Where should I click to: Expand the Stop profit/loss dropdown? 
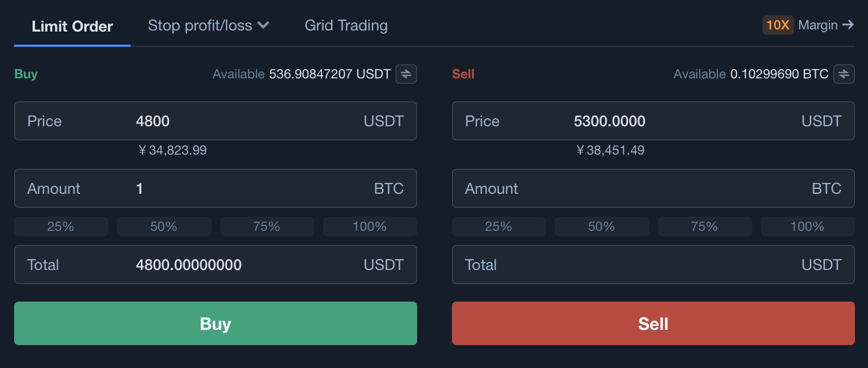tap(208, 26)
